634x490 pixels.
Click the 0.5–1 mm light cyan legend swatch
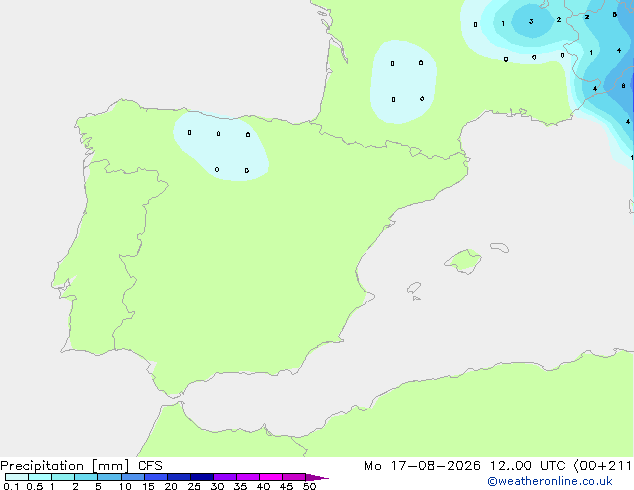pyautogui.click(x=40, y=477)
